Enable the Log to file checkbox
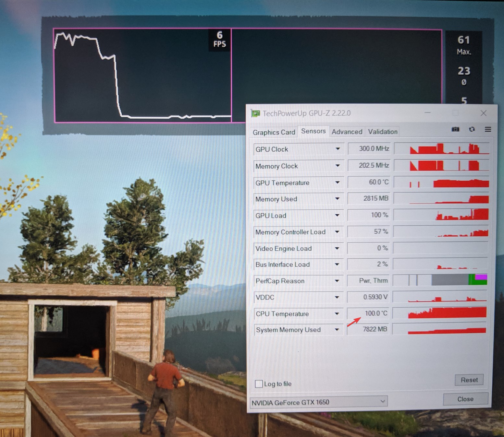Viewport: 504px width, 437px height. click(x=259, y=384)
